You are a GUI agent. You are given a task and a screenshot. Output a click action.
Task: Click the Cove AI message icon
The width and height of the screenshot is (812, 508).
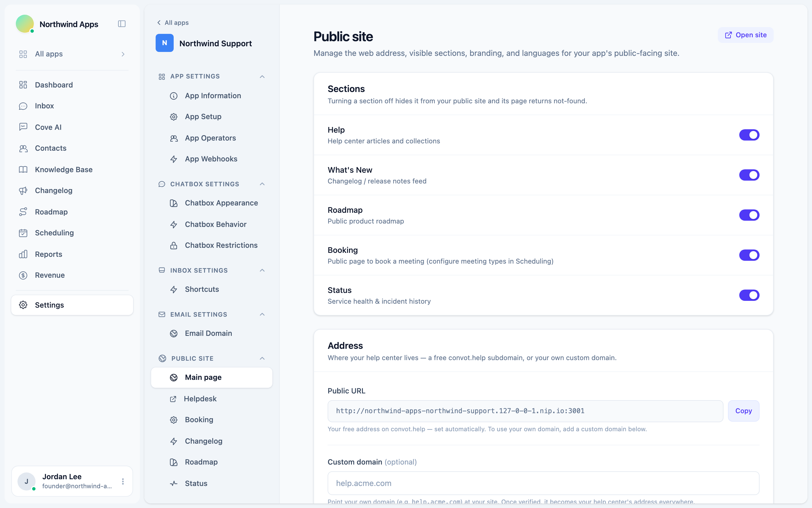pos(23,127)
